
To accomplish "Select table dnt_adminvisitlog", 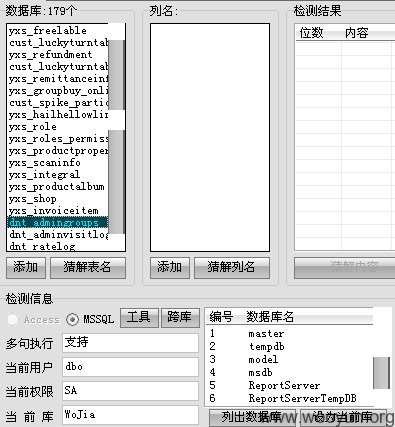I will tap(58, 235).
